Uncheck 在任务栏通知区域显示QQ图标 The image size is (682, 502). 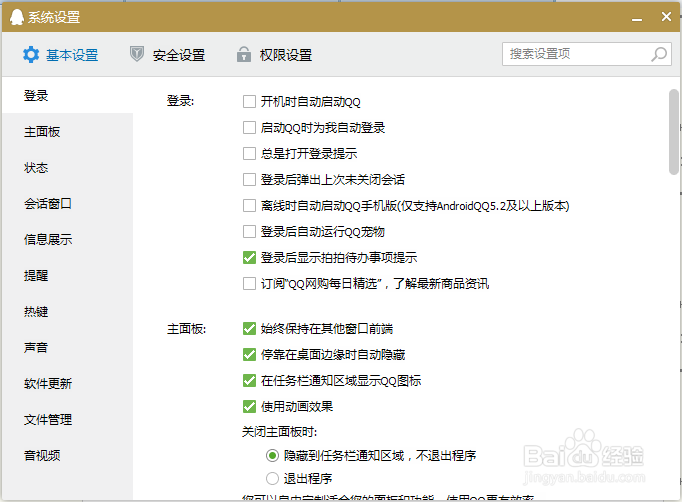(x=249, y=381)
